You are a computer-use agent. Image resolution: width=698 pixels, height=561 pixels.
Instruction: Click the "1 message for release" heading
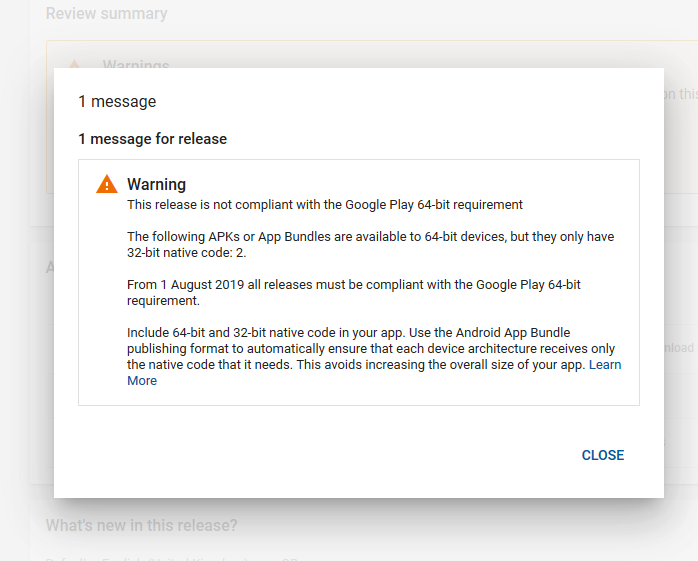point(153,139)
